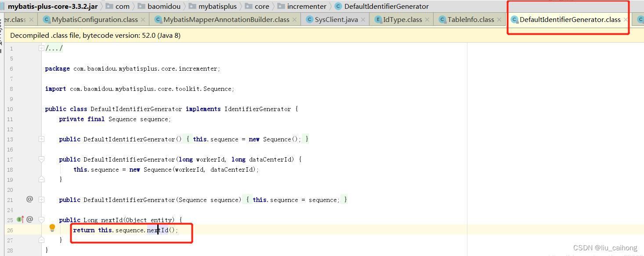Close the MybatisConfiguration.class tab
The height and width of the screenshot is (256, 644).
pos(143,20)
